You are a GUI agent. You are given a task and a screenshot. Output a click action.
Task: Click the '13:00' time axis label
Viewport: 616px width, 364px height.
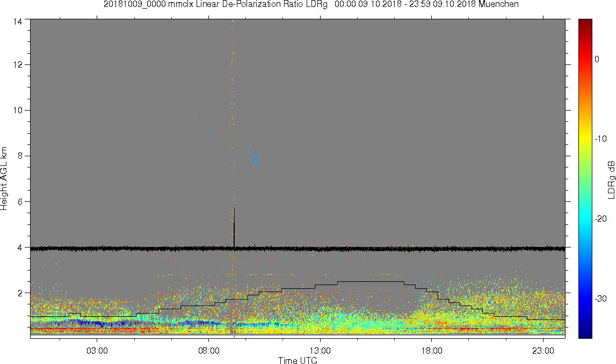(x=320, y=351)
